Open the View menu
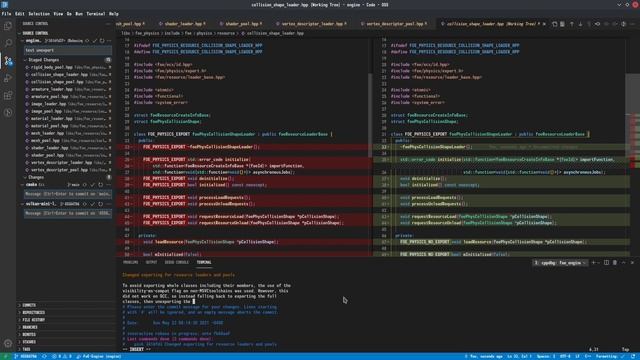 click(x=58, y=13)
